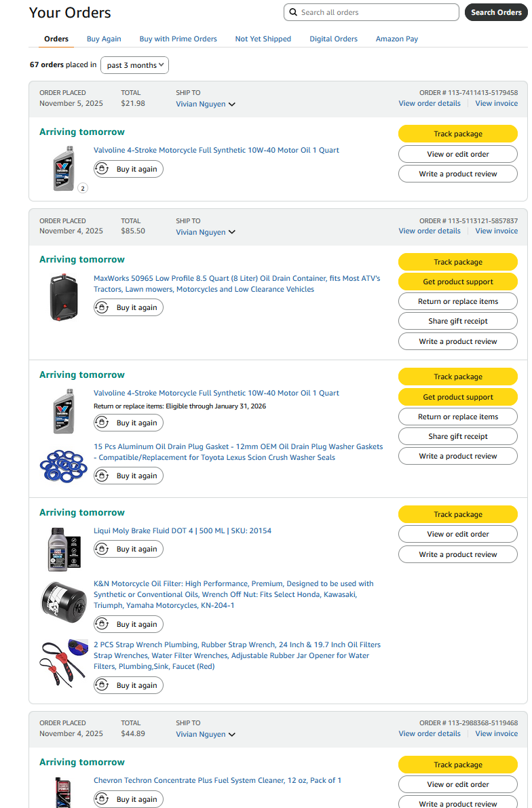Open the Chevron Techron Concentrate product link
532x808 pixels.
click(217, 780)
